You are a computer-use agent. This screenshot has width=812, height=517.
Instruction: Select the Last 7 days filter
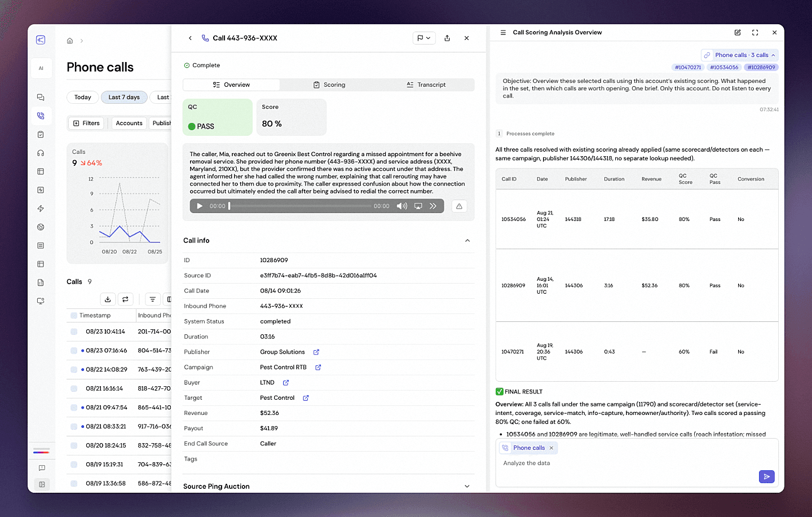point(124,98)
